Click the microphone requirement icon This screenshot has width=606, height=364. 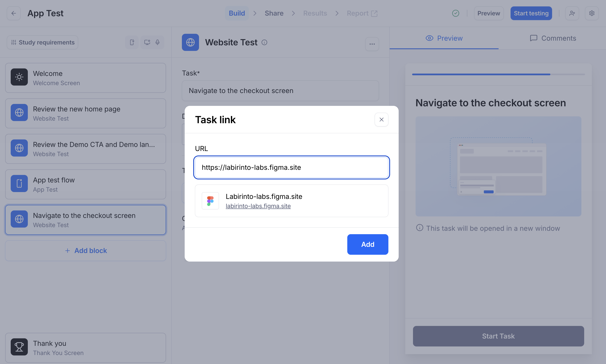[x=157, y=42]
